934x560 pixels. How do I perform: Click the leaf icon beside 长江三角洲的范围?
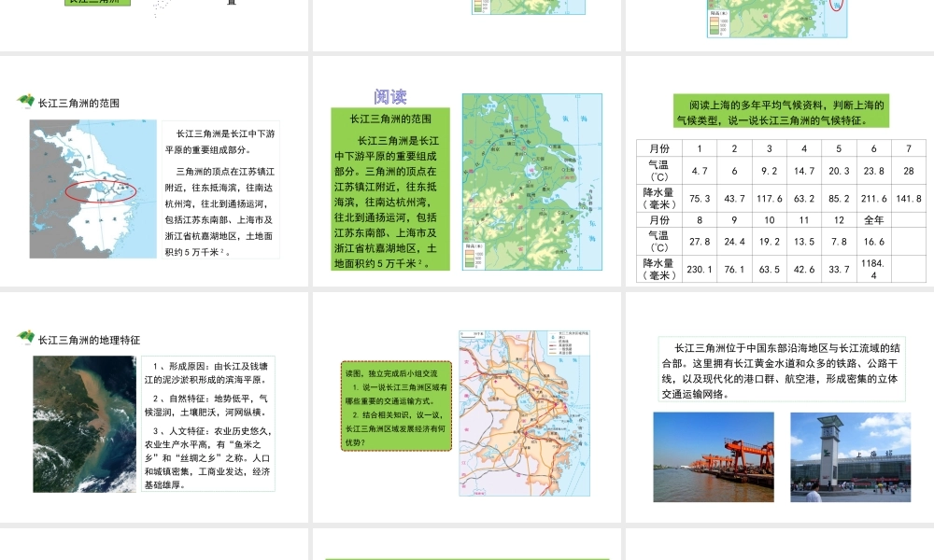pos(25,102)
